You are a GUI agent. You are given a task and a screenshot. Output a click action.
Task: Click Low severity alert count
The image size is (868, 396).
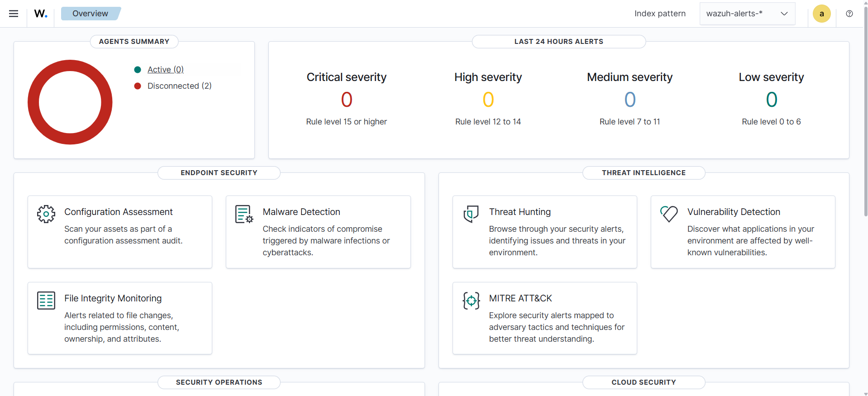click(x=771, y=100)
